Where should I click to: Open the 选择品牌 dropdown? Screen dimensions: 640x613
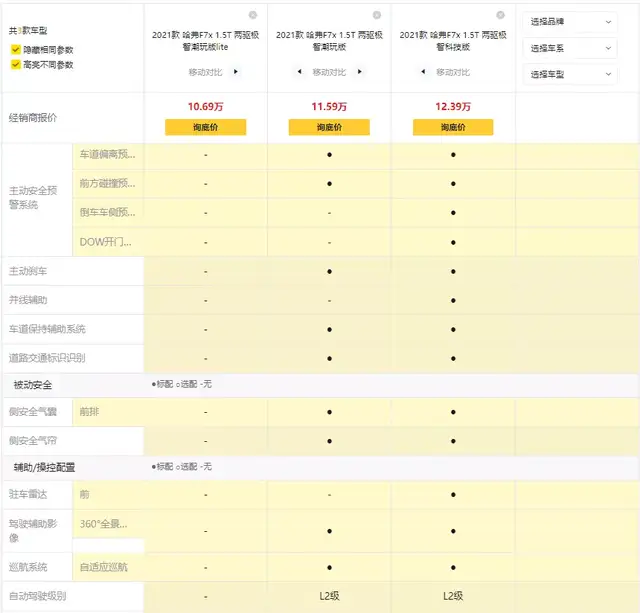tap(570, 22)
